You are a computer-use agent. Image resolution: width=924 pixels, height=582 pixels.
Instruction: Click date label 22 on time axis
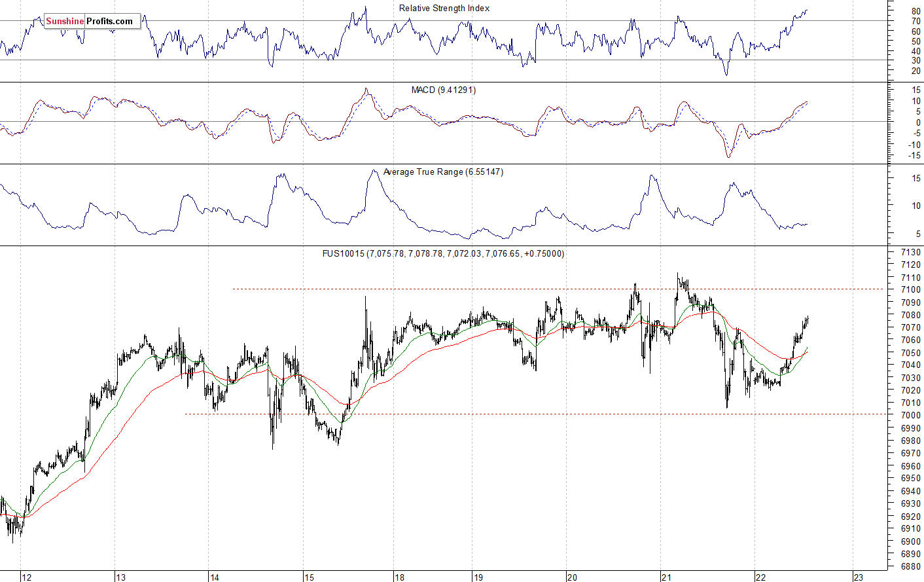tap(760, 577)
